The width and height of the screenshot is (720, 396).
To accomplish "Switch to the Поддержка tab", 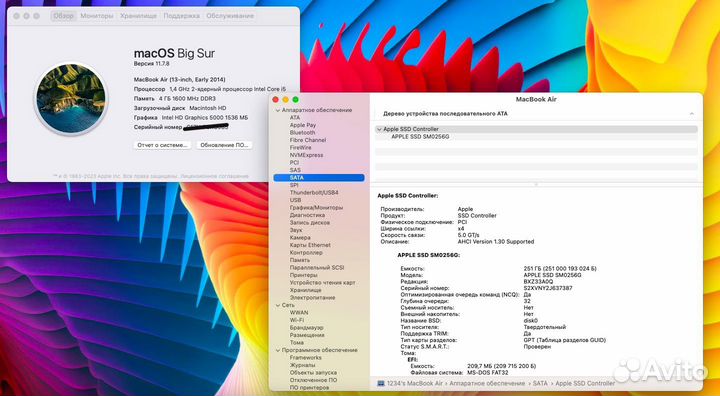I will point(181,16).
